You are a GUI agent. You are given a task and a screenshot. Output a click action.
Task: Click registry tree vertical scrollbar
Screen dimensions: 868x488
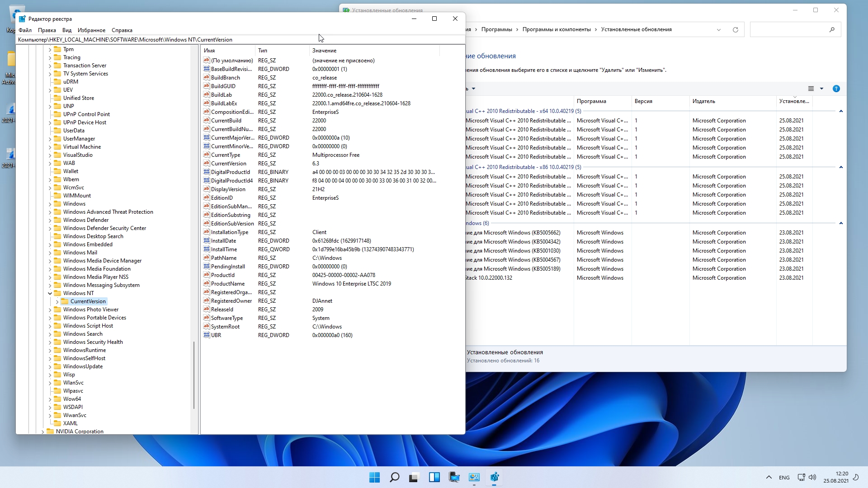tap(194, 375)
